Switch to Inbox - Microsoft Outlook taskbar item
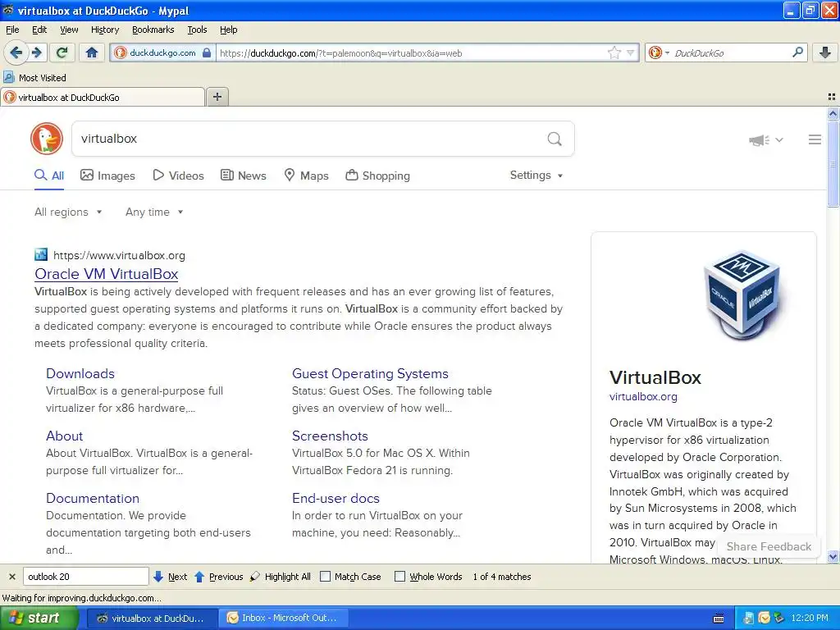Viewport: 840px width, 630px height. click(283, 618)
